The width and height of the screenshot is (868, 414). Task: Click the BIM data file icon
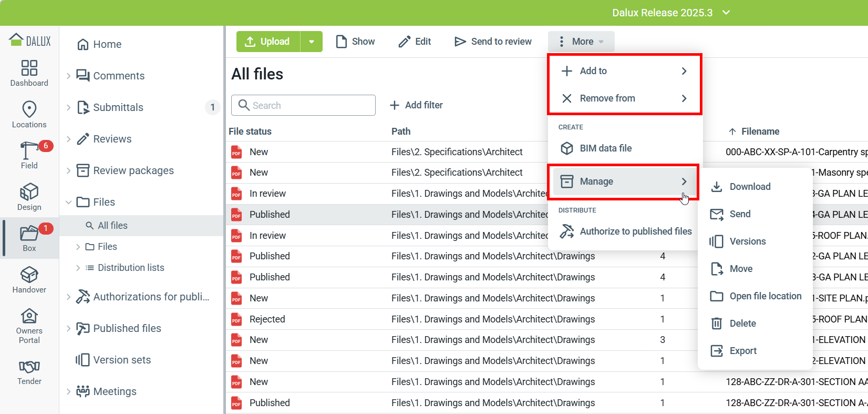(567, 148)
